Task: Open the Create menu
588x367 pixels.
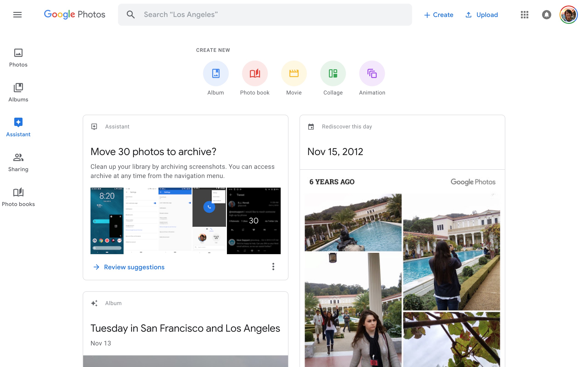Action: (x=438, y=14)
